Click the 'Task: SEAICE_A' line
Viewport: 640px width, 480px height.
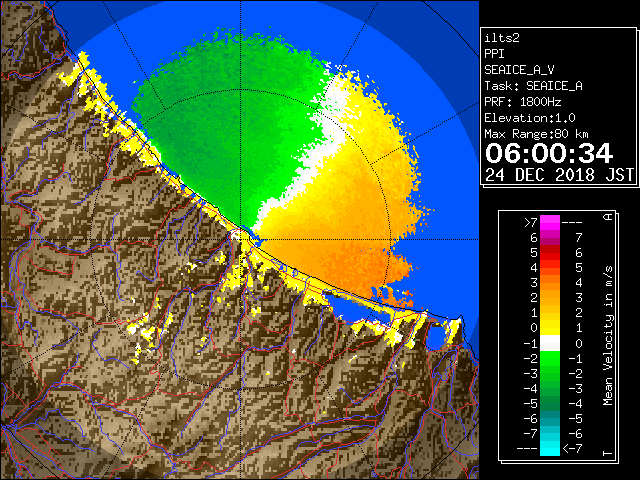point(533,86)
